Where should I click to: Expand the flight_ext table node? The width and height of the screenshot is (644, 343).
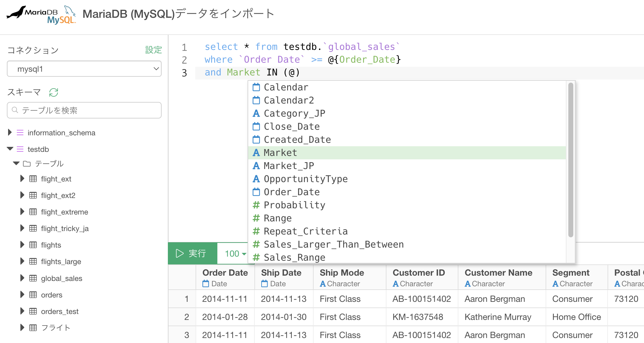[22, 179]
